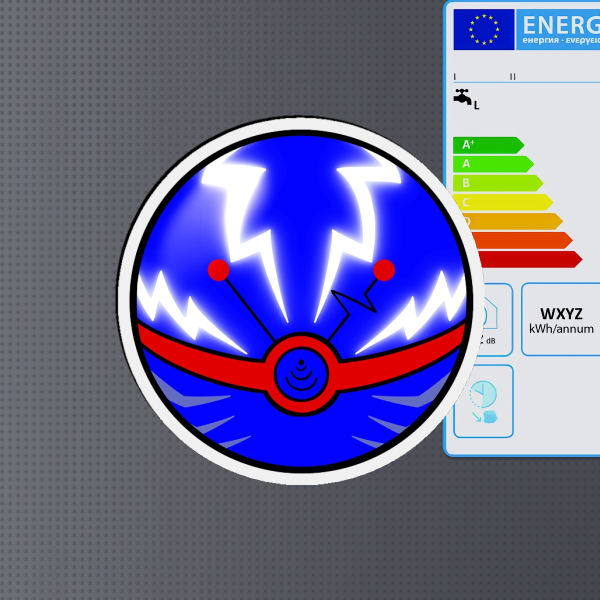Select the yellow C efficiency bar

click(x=503, y=202)
